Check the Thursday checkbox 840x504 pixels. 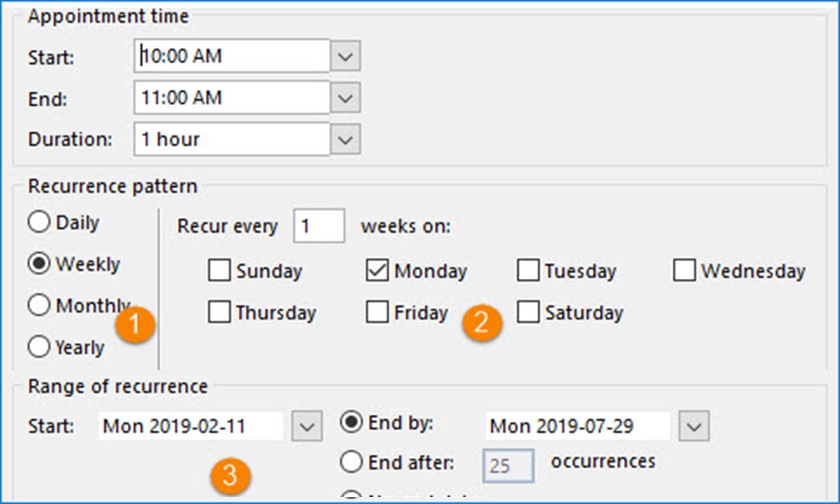click(220, 312)
